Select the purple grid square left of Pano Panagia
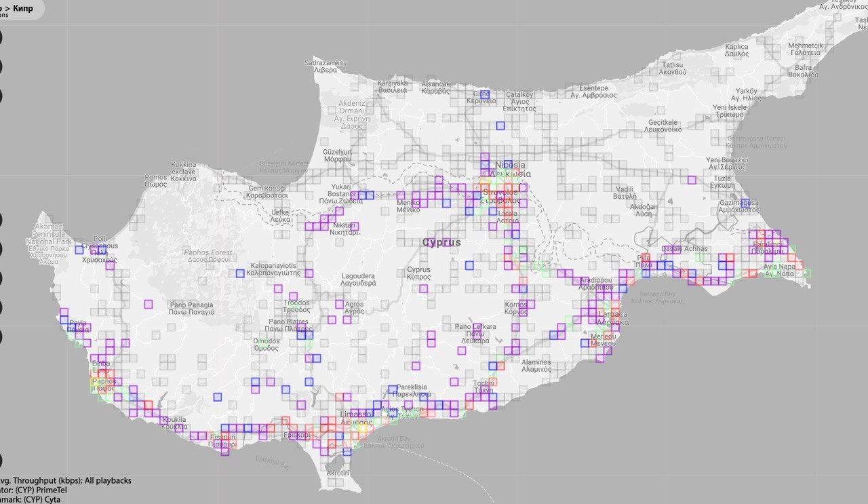This screenshot has width=868, height=504. [x=149, y=304]
